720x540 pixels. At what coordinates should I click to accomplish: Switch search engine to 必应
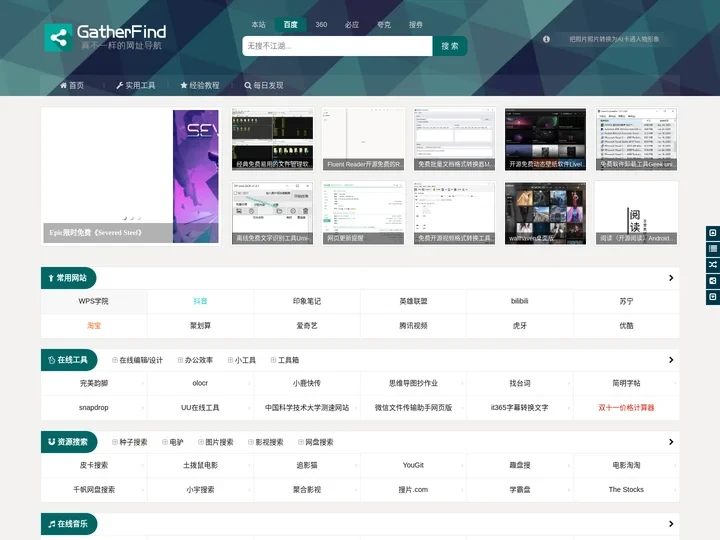[352, 25]
